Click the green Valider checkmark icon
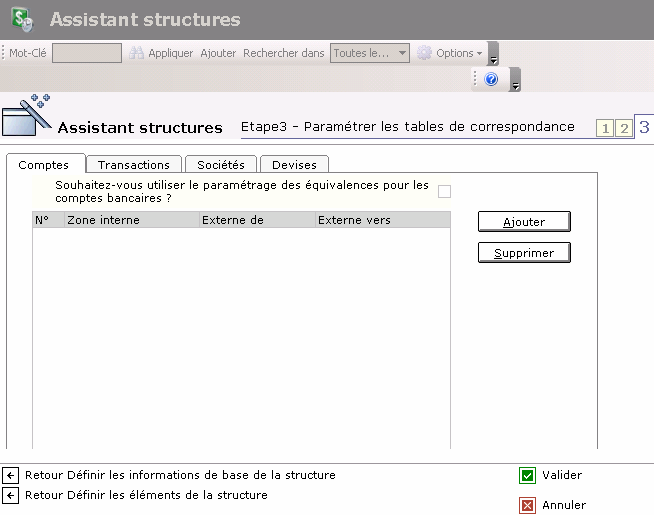 527,476
